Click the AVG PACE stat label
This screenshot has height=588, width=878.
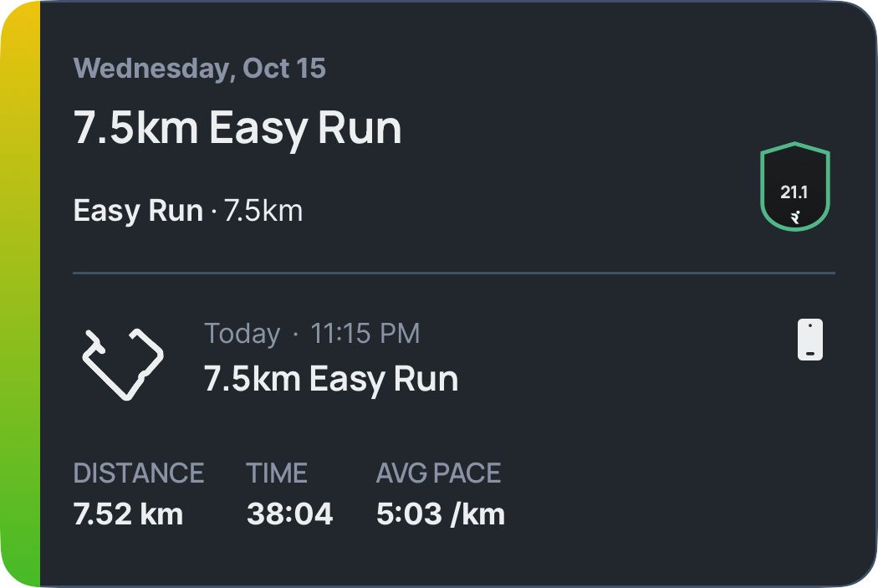[x=438, y=473]
